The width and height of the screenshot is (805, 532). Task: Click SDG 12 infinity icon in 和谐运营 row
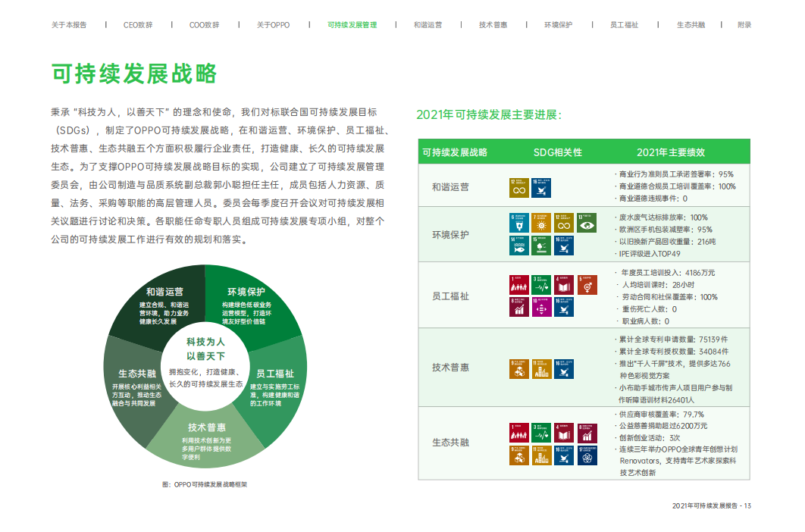pos(519,188)
